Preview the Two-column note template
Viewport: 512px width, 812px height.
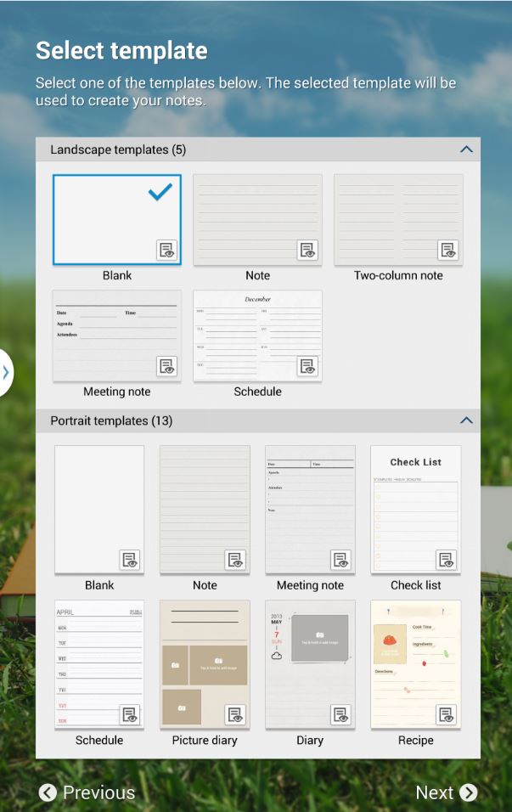pyautogui.click(x=448, y=250)
